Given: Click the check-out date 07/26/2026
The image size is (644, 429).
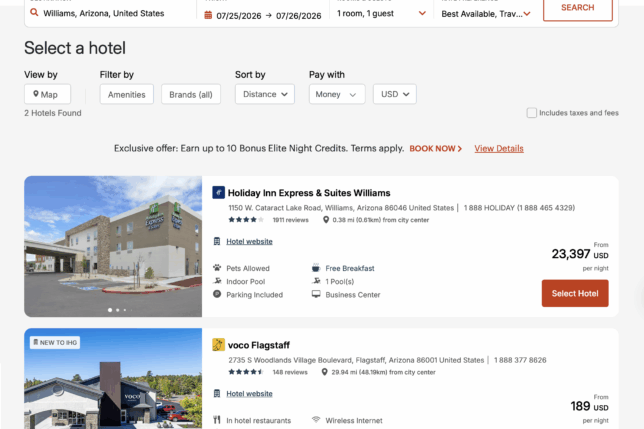Looking at the screenshot, I should [299, 16].
